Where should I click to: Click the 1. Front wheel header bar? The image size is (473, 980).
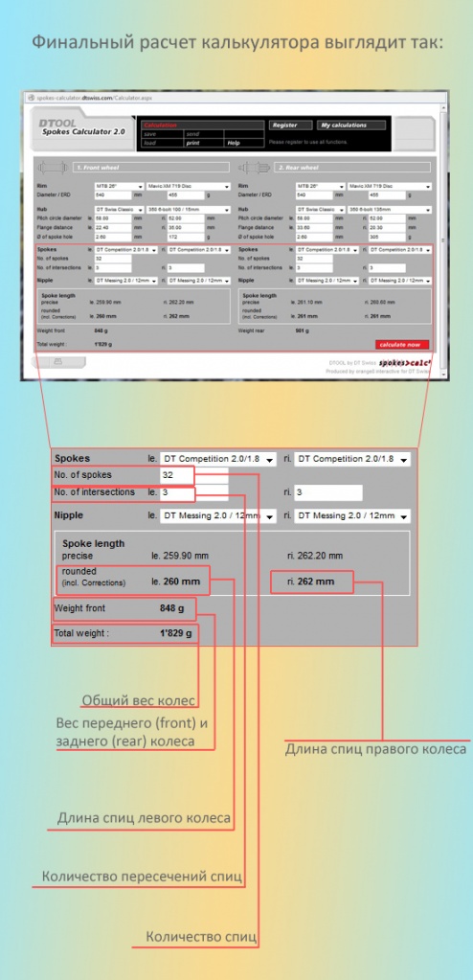[151, 168]
